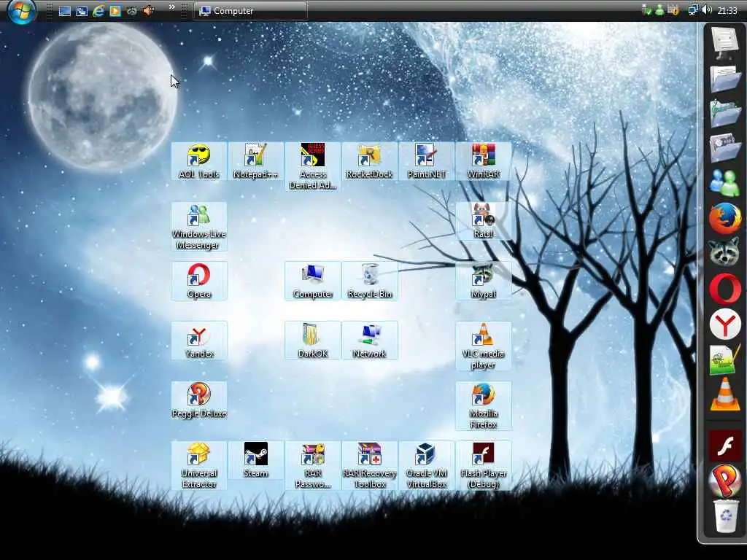Open Notepad++ icon in the dock

pos(724,360)
